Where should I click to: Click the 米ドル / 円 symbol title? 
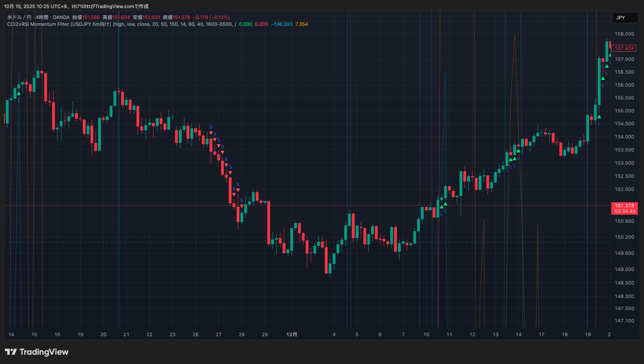click(19, 17)
